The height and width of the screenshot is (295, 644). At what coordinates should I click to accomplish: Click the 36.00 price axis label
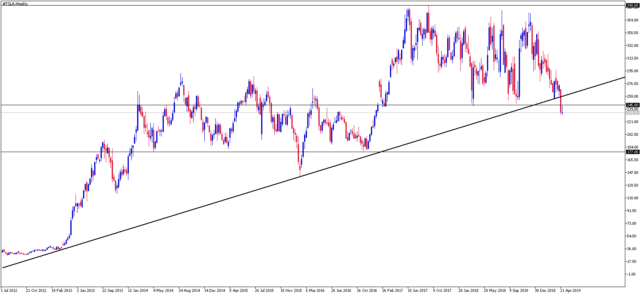(x=632, y=249)
